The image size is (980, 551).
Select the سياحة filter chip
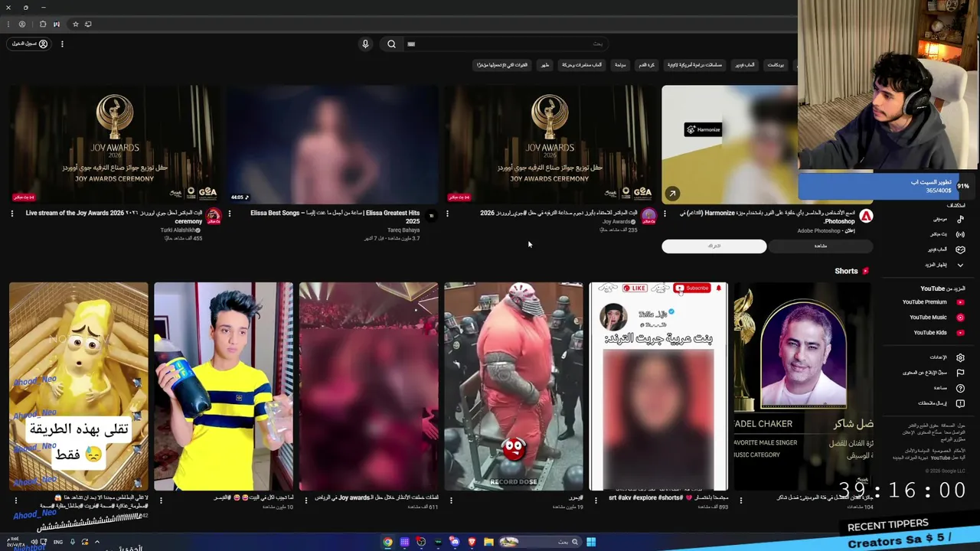[620, 65]
